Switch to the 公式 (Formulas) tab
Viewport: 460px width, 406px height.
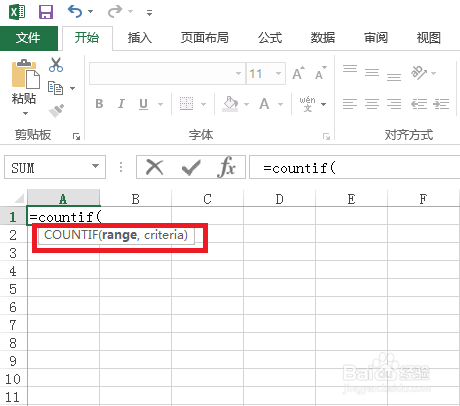tap(270, 38)
